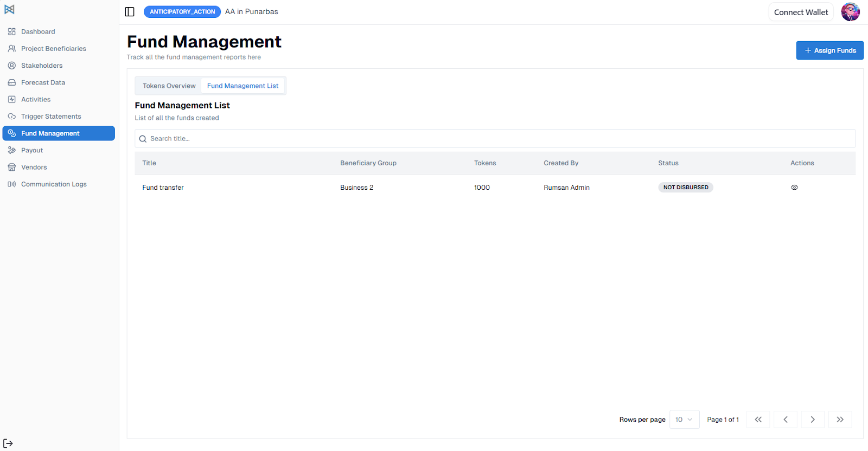Open Communication Logs
The width and height of the screenshot is (868, 451).
click(x=59, y=184)
